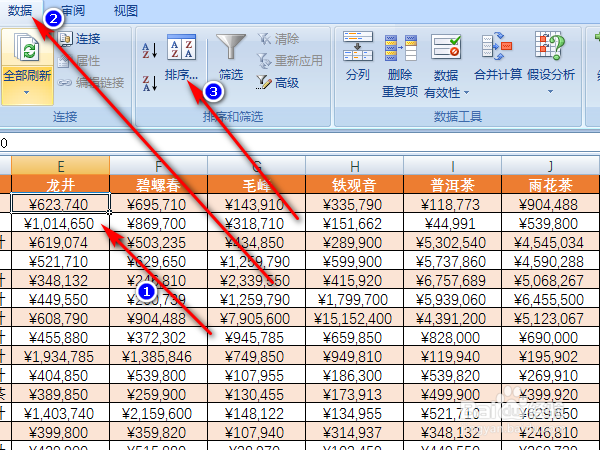The height and width of the screenshot is (450, 600).
Task: Toggle the 筛选 filter funnel
Action: (231, 47)
